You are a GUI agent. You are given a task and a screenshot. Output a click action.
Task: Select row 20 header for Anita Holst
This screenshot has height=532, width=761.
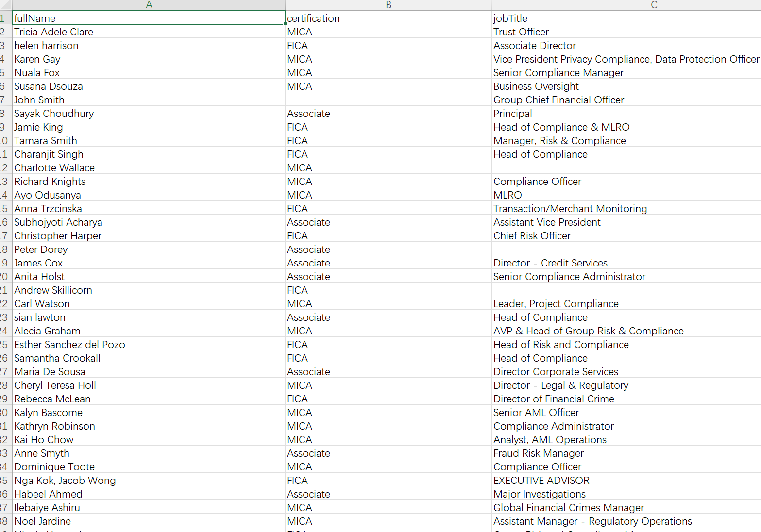(5, 276)
